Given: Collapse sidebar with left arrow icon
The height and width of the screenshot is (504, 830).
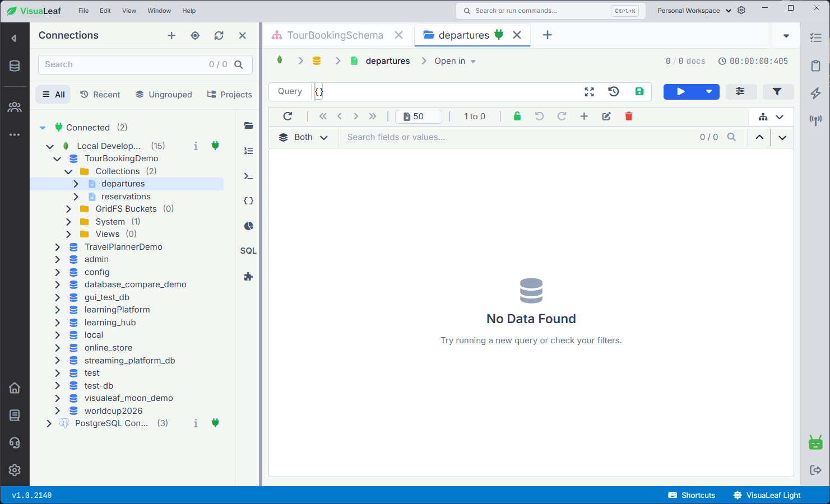Looking at the screenshot, I should pyautogui.click(x=14, y=38).
